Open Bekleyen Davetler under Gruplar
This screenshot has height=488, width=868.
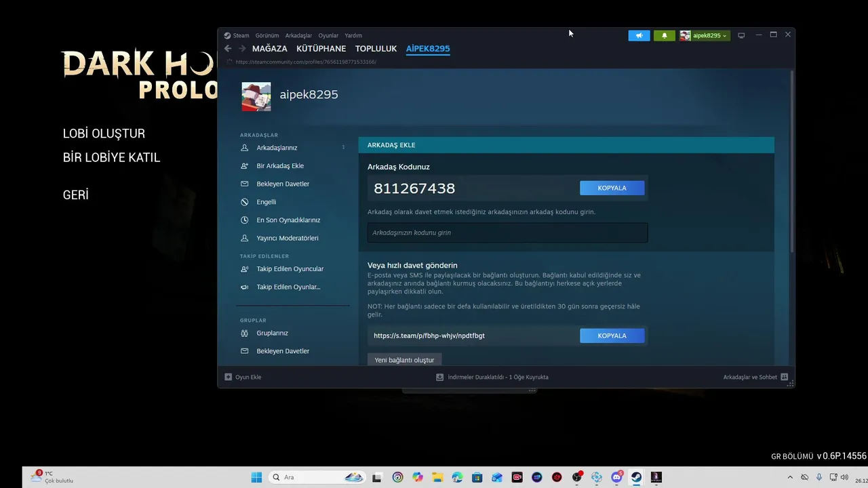pos(283,351)
